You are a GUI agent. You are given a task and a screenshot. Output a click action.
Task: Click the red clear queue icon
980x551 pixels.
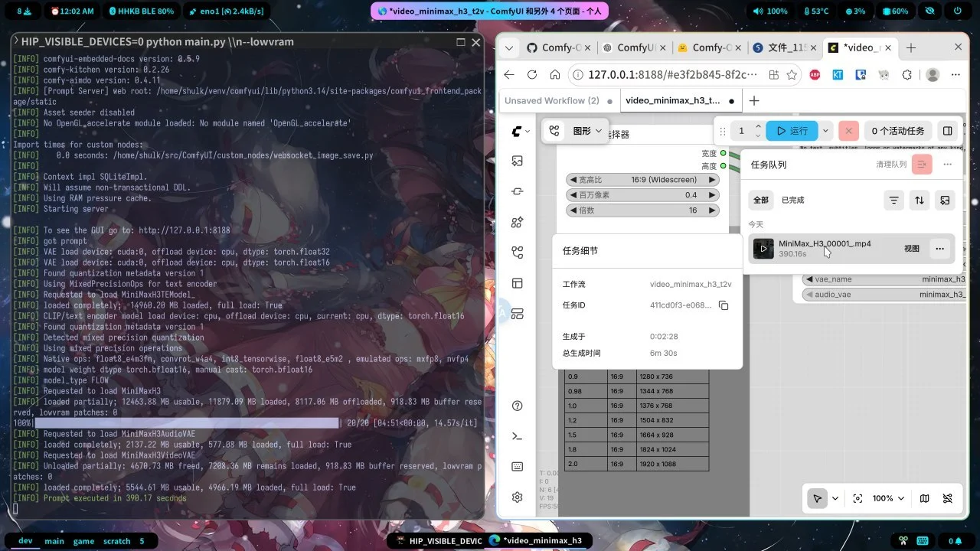click(x=922, y=165)
